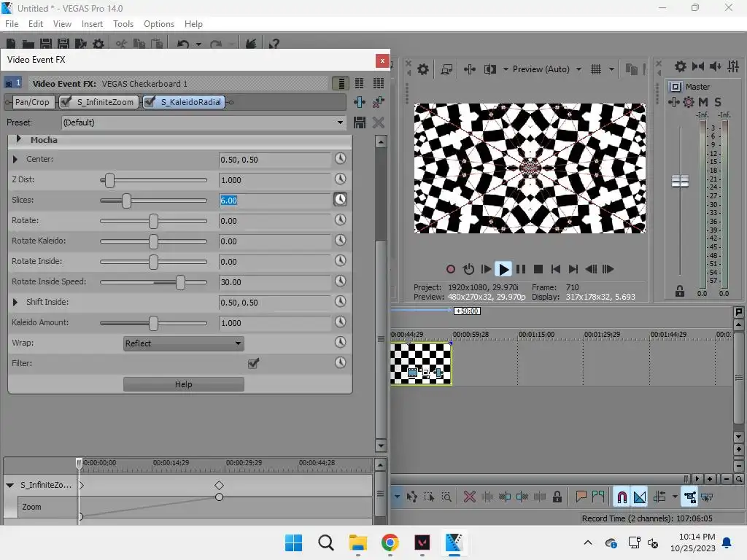Open File Explorer from taskbar
The width and height of the screenshot is (747, 560).
pyautogui.click(x=357, y=542)
